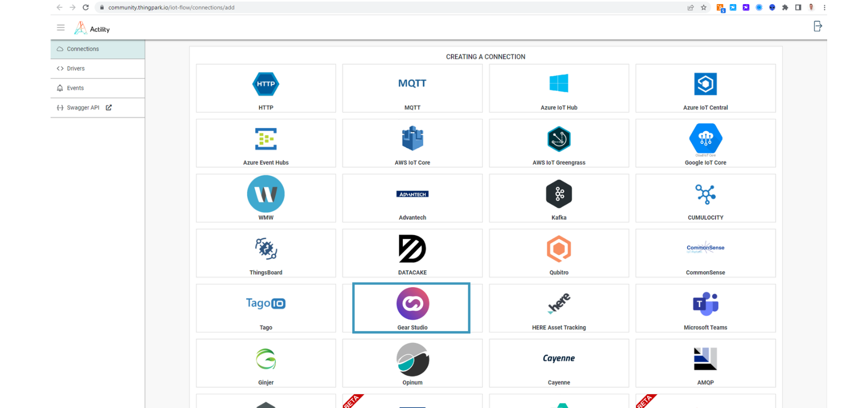Select the ThingsBoard connection icon

click(266, 249)
